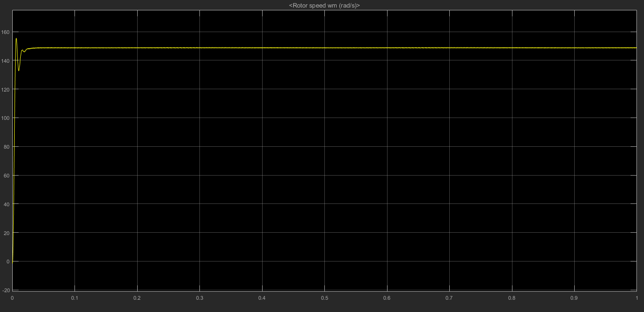Click the undershoot dip of the yellow curve
The image size is (644, 312).
[19, 70]
